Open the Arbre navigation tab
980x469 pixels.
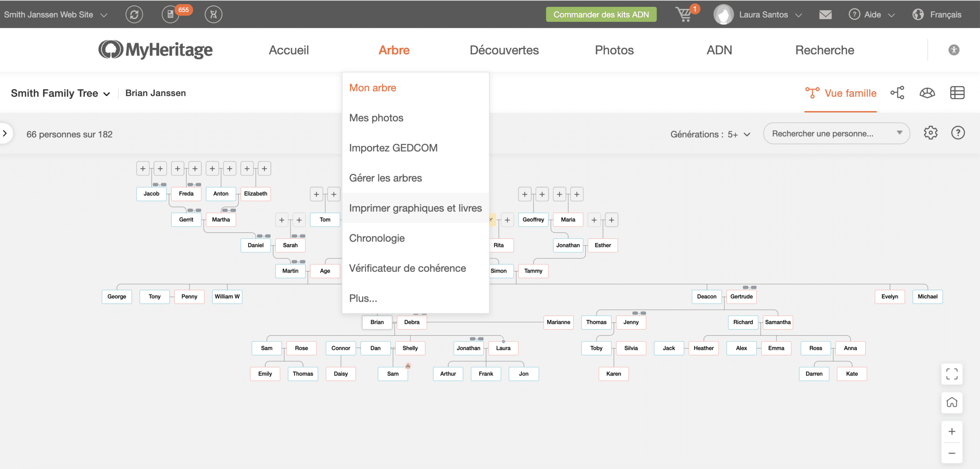point(394,50)
